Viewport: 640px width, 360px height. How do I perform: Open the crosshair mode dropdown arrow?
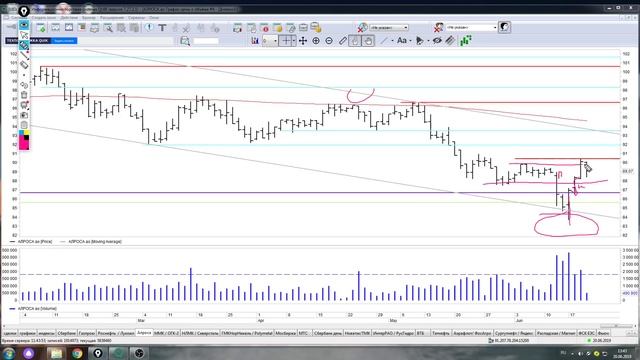294,41
